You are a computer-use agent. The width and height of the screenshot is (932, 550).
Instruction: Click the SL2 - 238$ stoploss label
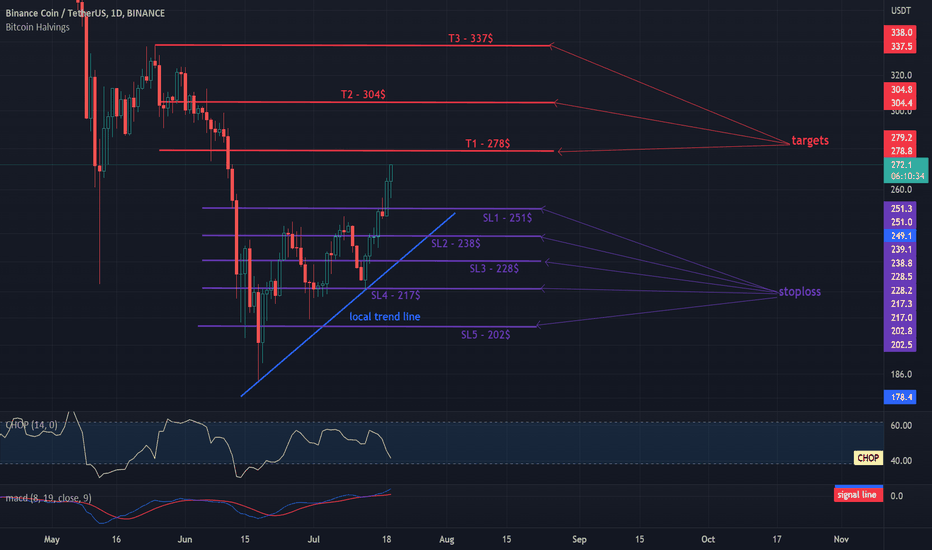[455, 243]
